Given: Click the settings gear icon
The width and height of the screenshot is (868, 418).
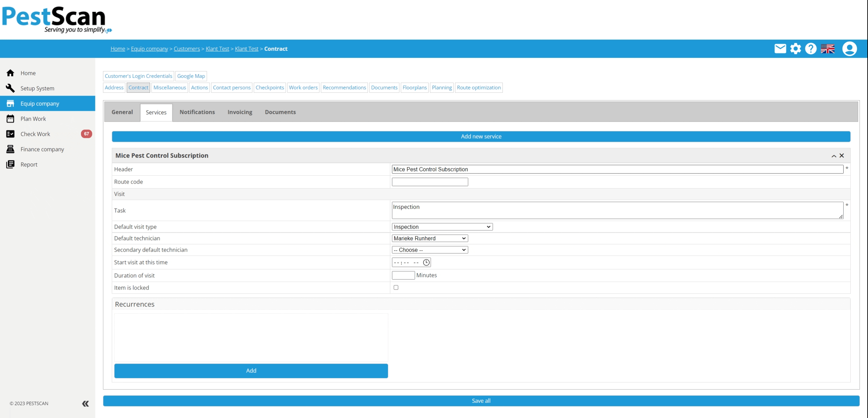Looking at the screenshot, I should (795, 49).
